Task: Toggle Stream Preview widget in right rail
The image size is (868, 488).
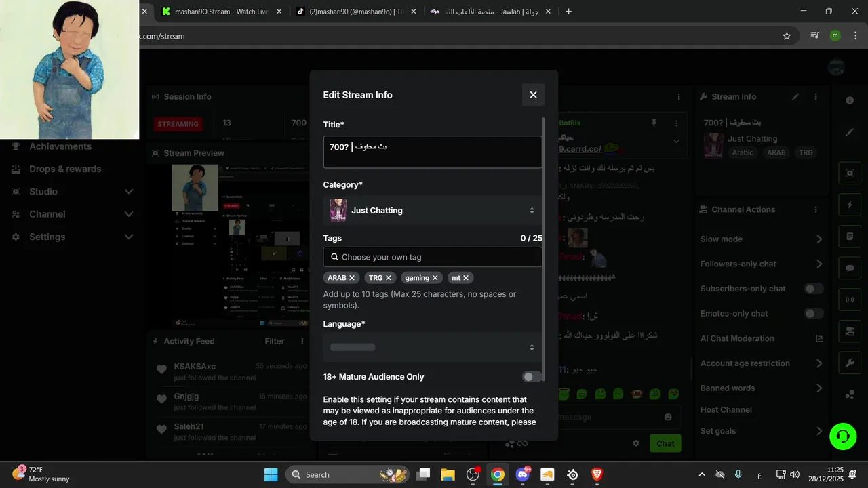Action: point(850,173)
